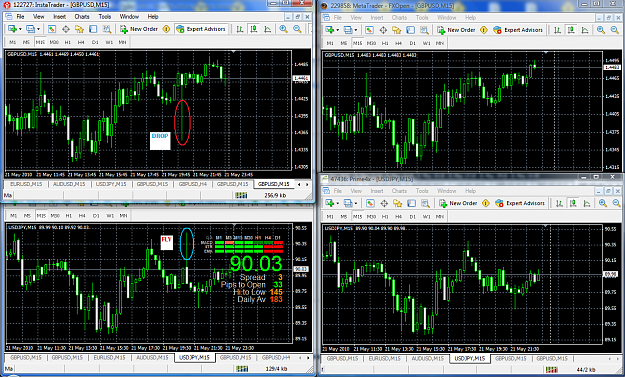Switch to EURUSD,M15 tab in bottom-left window

109,357
